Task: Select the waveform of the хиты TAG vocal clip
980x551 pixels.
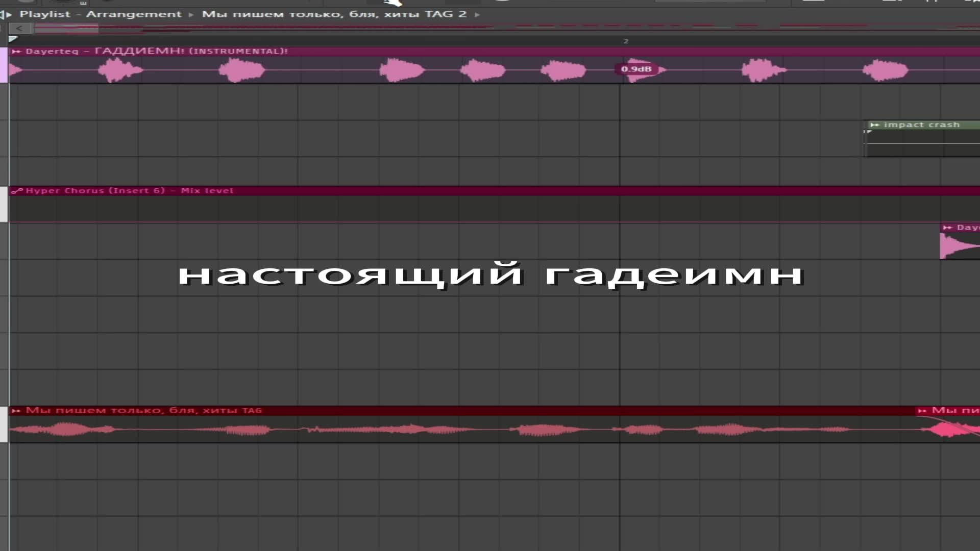Action: coord(462,429)
